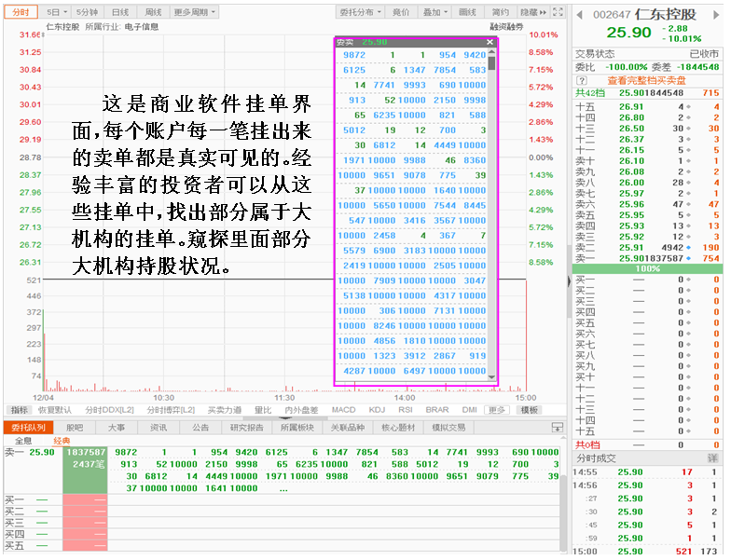Select the 分时博弈[L2] indicator
Screen dimensions: 731x560
pos(171,410)
